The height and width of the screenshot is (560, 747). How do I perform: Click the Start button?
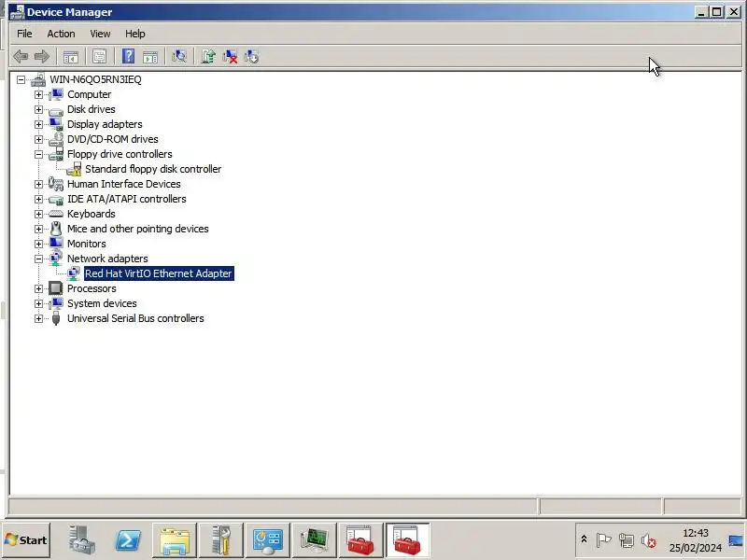coord(26,540)
